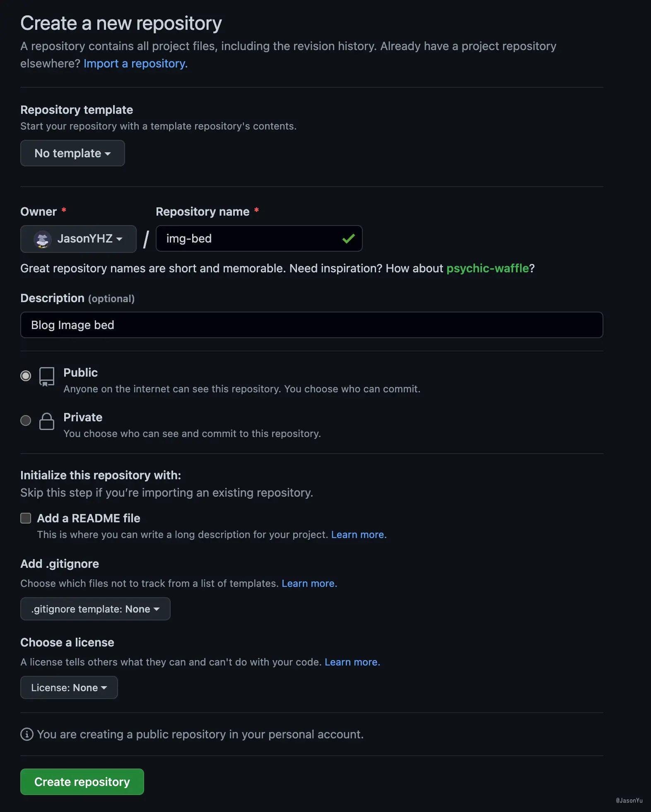Open the JasonYHZ owner dropdown
Screen dimensions: 651x812
coord(78,239)
